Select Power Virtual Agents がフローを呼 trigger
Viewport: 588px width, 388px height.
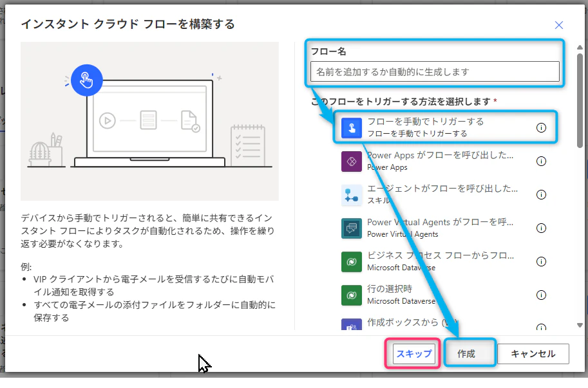point(445,228)
